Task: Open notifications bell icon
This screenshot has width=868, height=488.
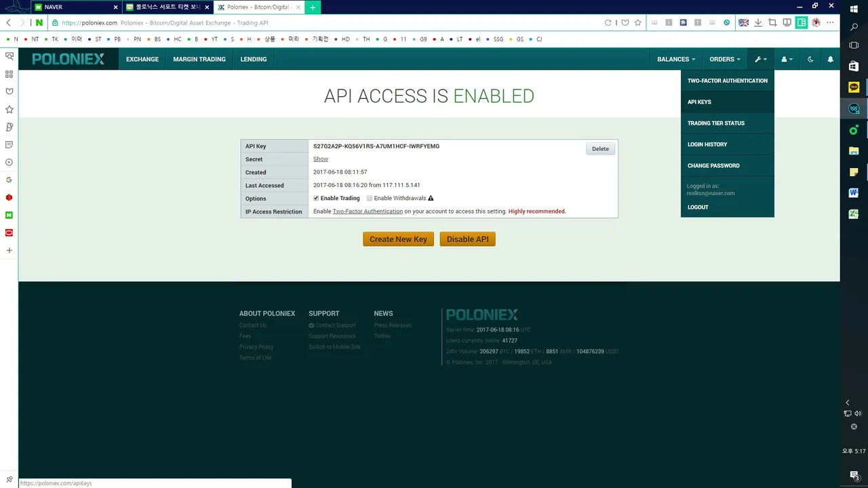Action: 830,59
